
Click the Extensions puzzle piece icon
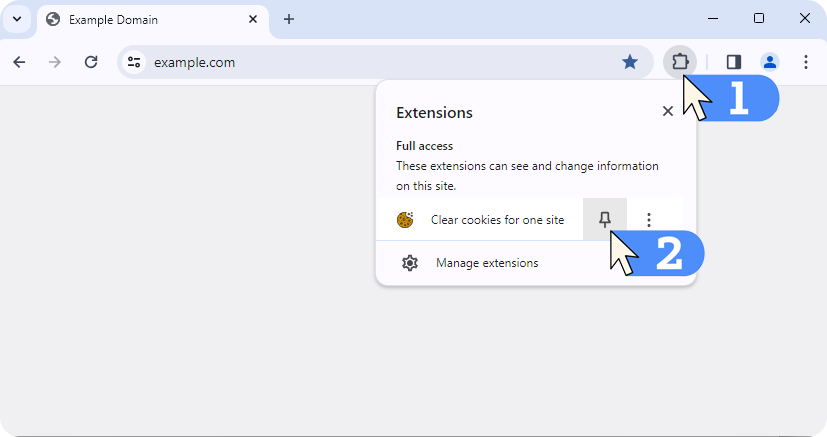pyautogui.click(x=680, y=62)
